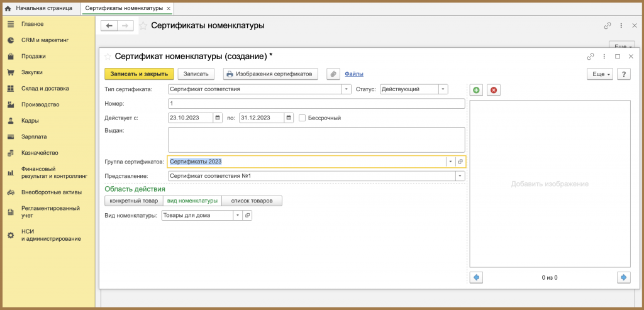Open Склад и доставка section
The height and width of the screenshot is (310, 644).
[45, 88]
